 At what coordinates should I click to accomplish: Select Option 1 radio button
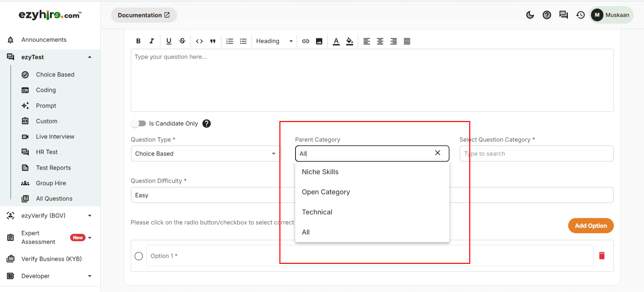click(139, 256)
